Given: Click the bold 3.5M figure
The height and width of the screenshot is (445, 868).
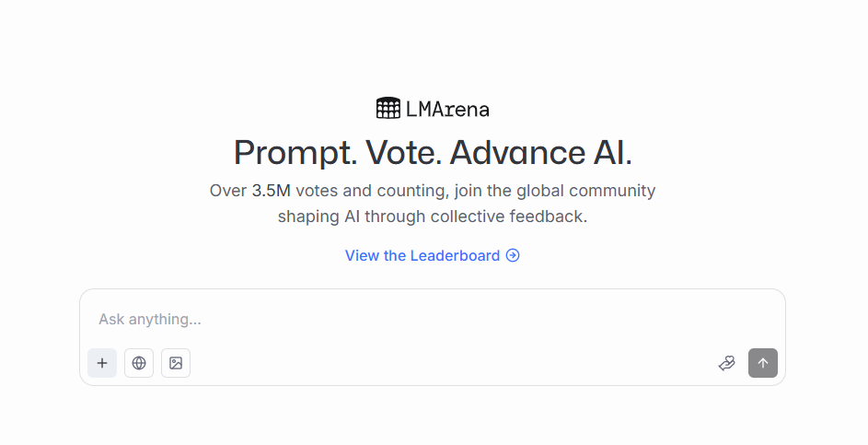Looking at the screenshot, I should click(x=272, y=191).
